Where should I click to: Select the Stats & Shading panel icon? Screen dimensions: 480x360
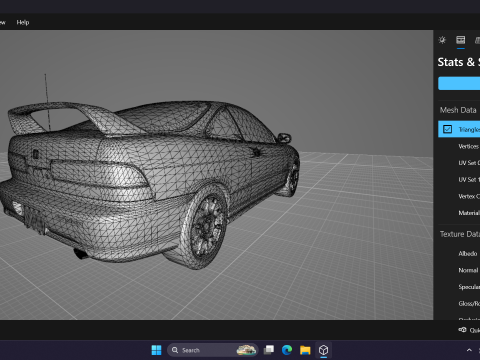pyautogui.click(x=461, y=40)
